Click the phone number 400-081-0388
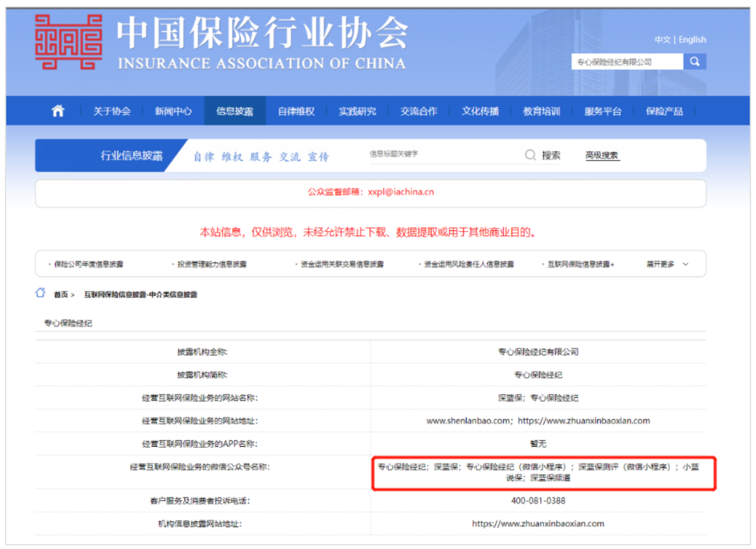Viewport: 756px width, 549px height. click(538, 501)
